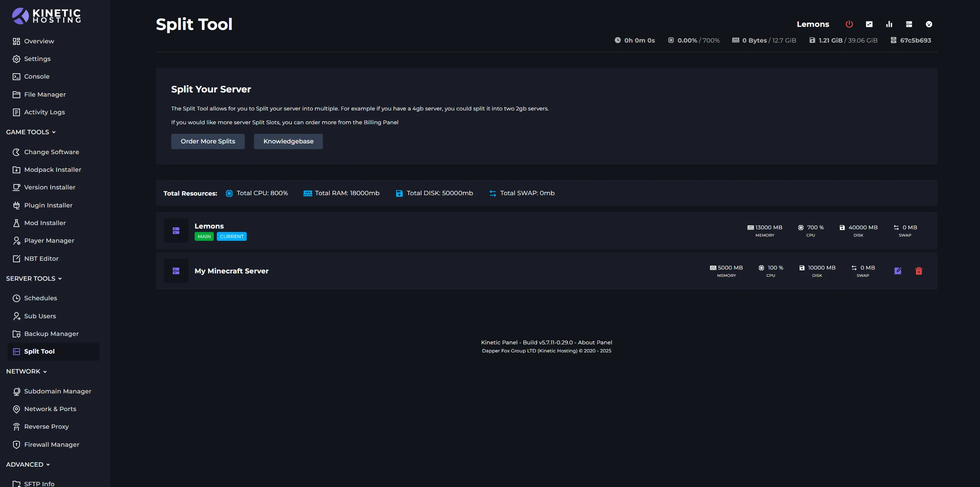Click the MAIN badge on Lemons server

pyautogui.click(x=204, y=236)
